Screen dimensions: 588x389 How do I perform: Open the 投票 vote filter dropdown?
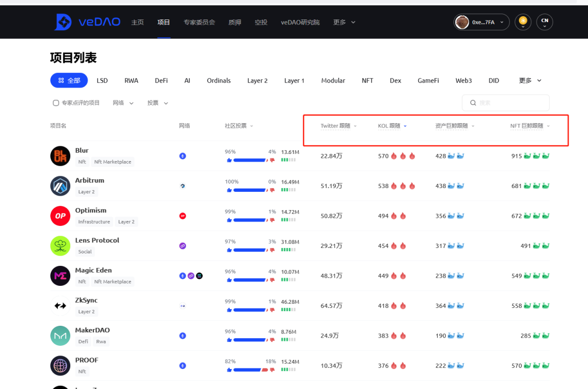coord(157,103)
